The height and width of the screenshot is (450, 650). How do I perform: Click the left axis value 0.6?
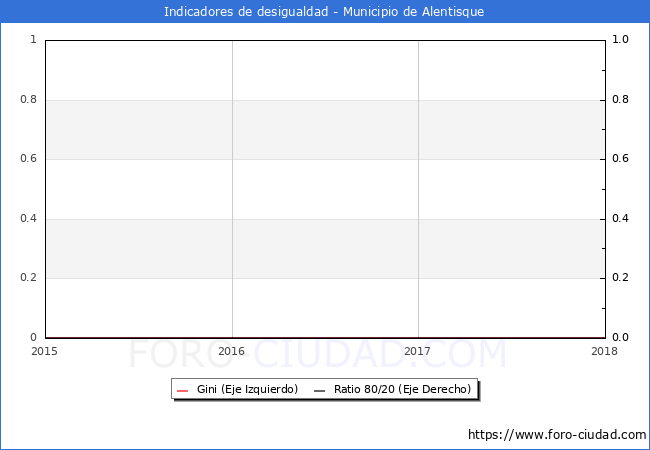click(29, 158)
